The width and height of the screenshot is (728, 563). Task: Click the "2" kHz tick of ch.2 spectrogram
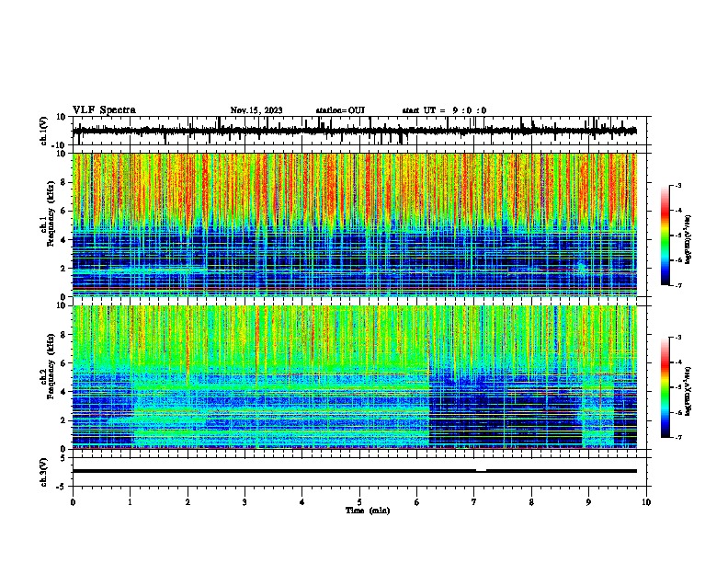[63, 420]
